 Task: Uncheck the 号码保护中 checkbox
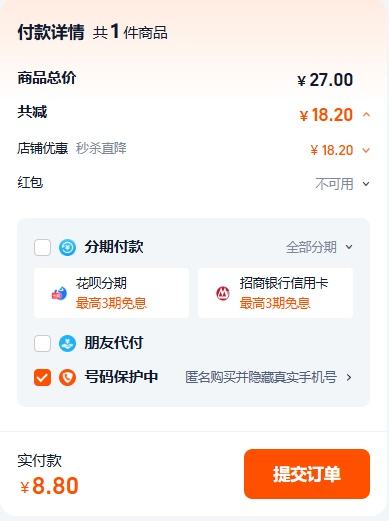coord(42,377)
